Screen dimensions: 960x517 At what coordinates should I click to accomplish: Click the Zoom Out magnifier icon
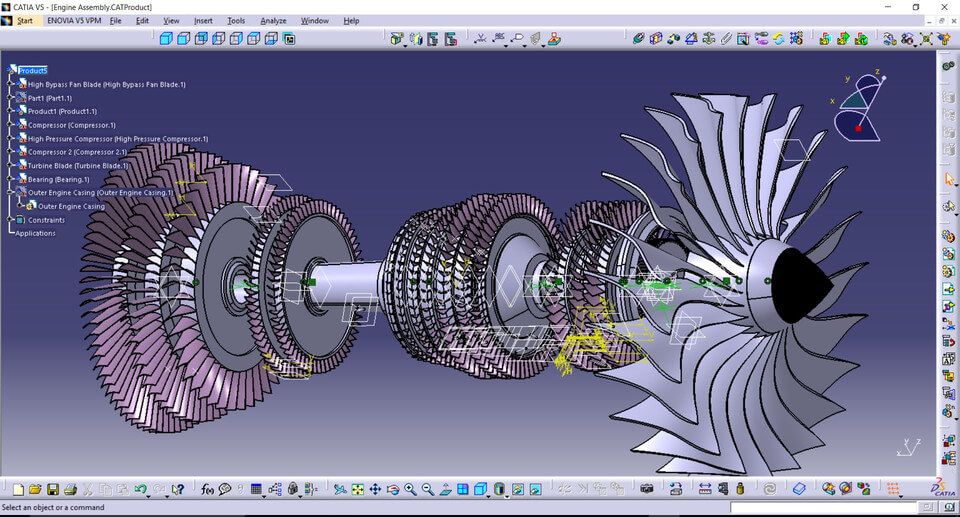click(x=427, y=489)
